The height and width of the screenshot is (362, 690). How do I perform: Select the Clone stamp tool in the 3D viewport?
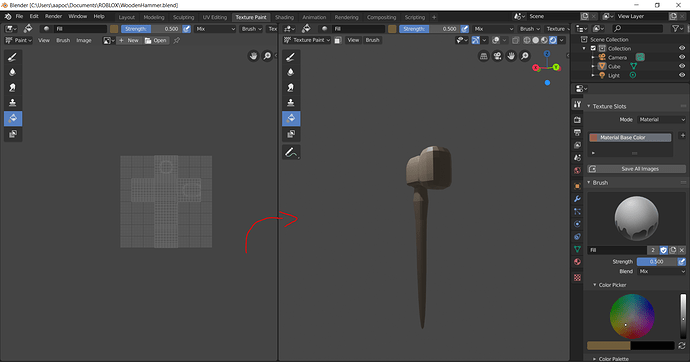click(291, 103)
